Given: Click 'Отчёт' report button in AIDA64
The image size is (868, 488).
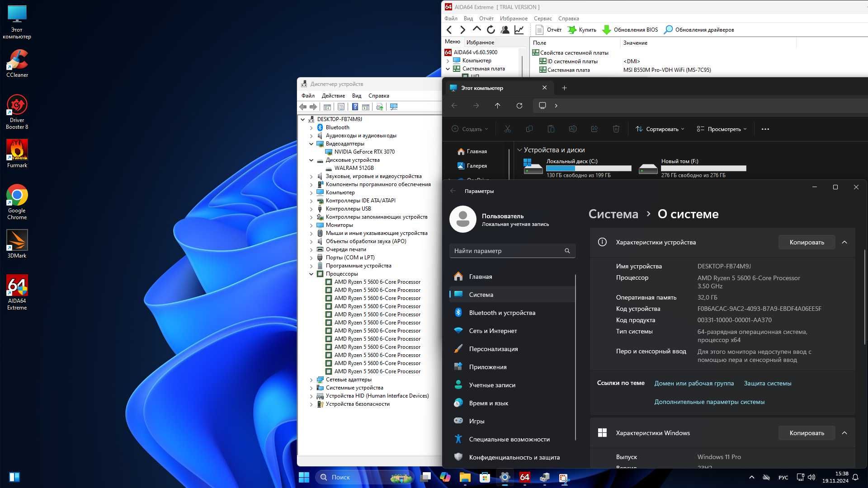Looking at the screenshot, I should [548, 30].
